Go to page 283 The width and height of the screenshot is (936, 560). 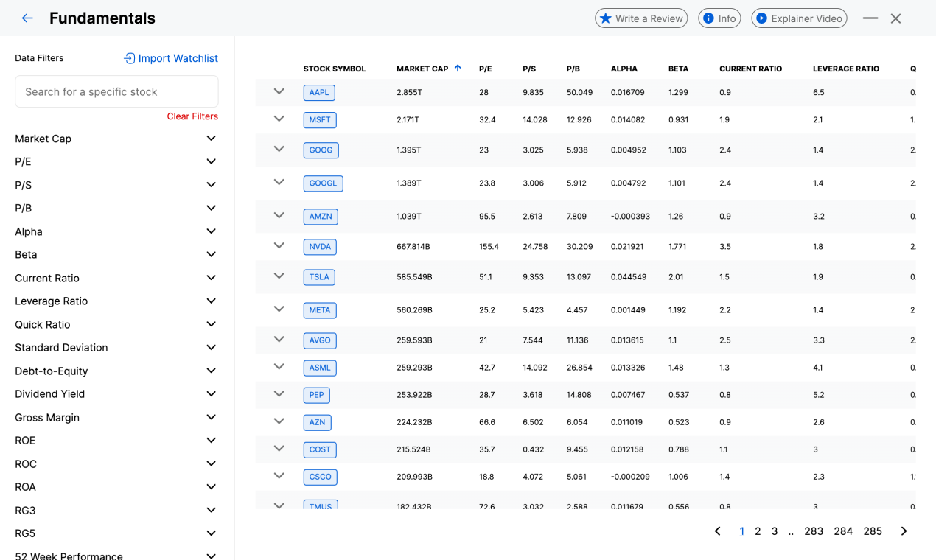click(814, 531)
